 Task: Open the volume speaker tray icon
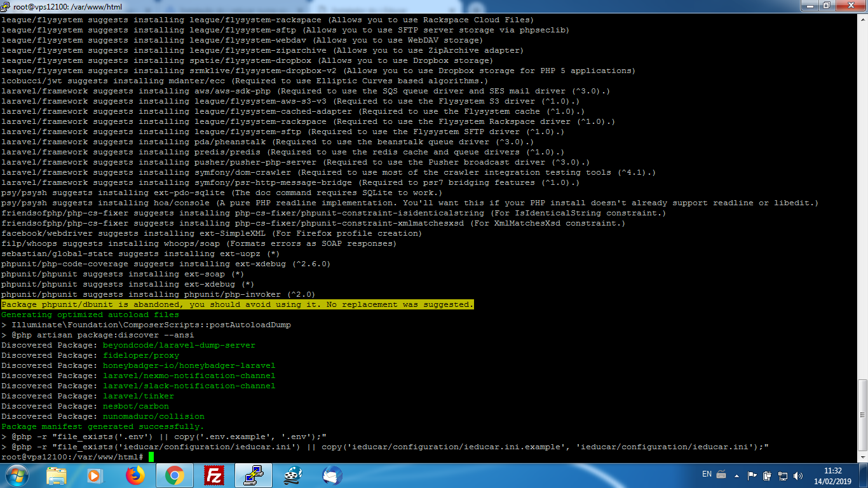click(x=797, y=475)
